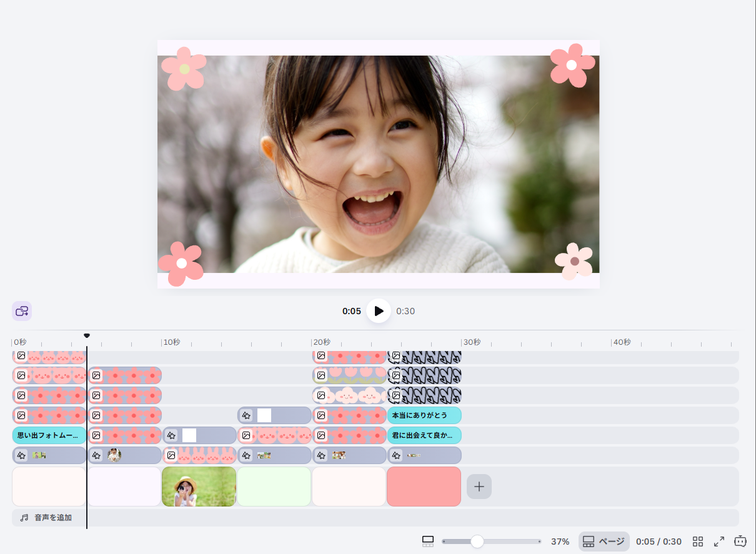Image resolution: width=756 pixels, height=554 pixels.
Task: Select the pale flower with brown center on canvas
Action: [574, 261]
